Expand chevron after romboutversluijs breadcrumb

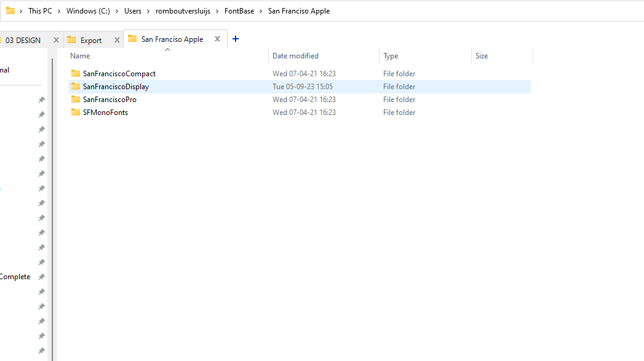point(217,11)
